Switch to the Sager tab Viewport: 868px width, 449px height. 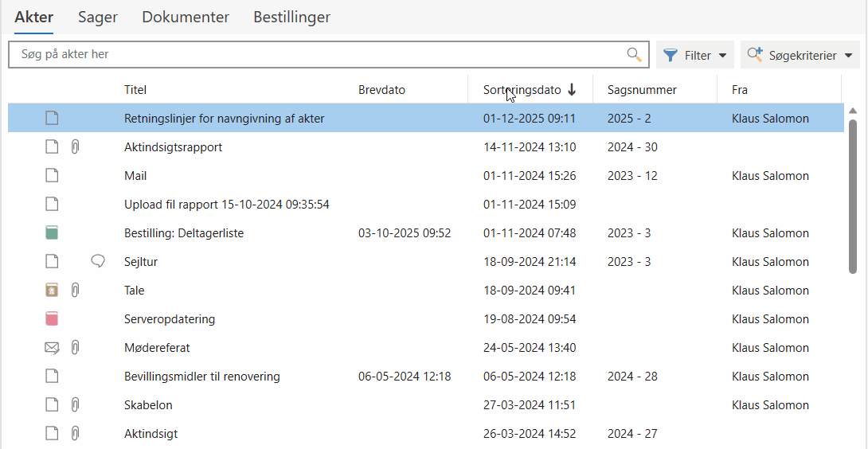click(x=97, y=17)
